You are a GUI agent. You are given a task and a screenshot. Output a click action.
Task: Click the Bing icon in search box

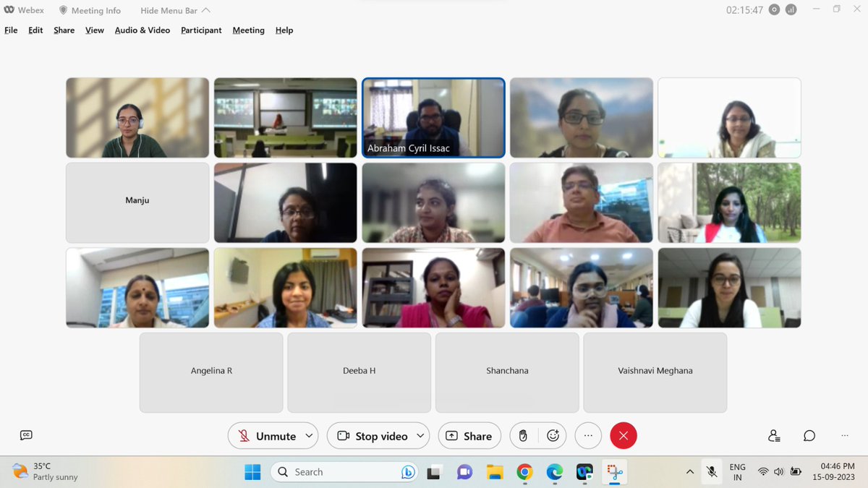(x=408, y=472)
